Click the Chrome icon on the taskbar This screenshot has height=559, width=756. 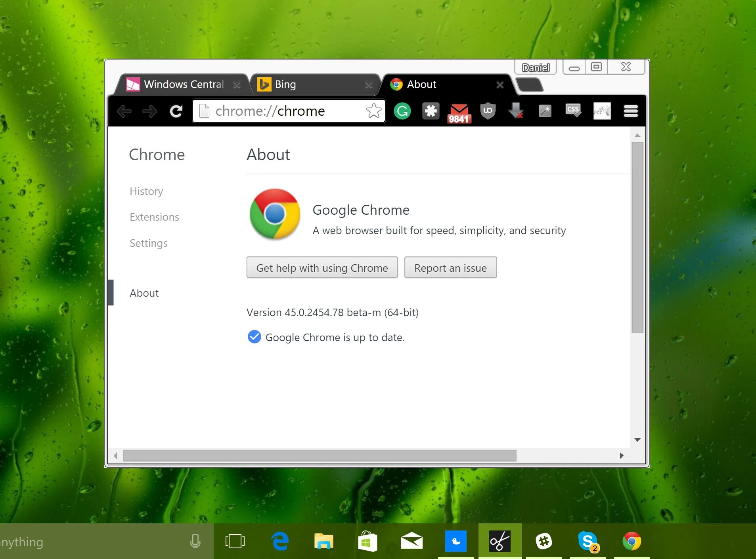[x=632, y=541]
